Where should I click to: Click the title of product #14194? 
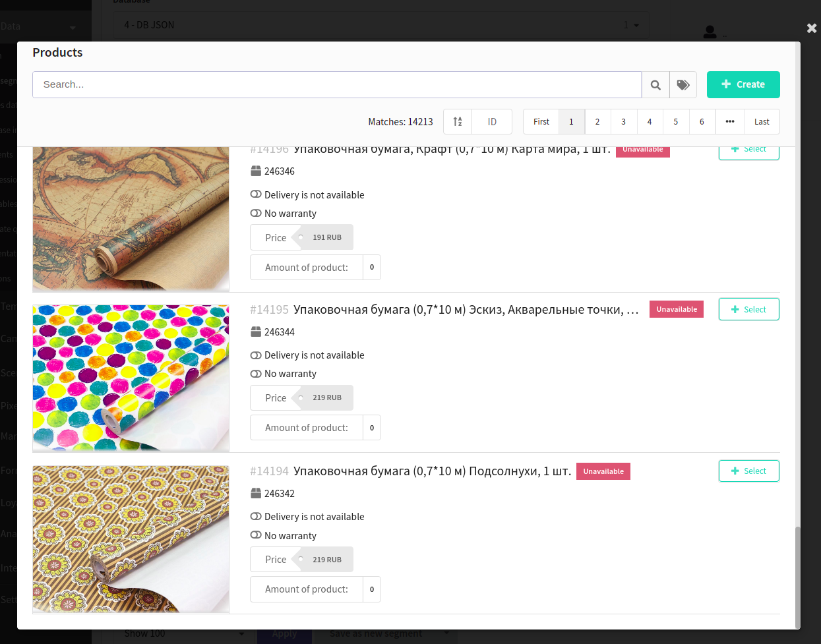click(432, 471)
